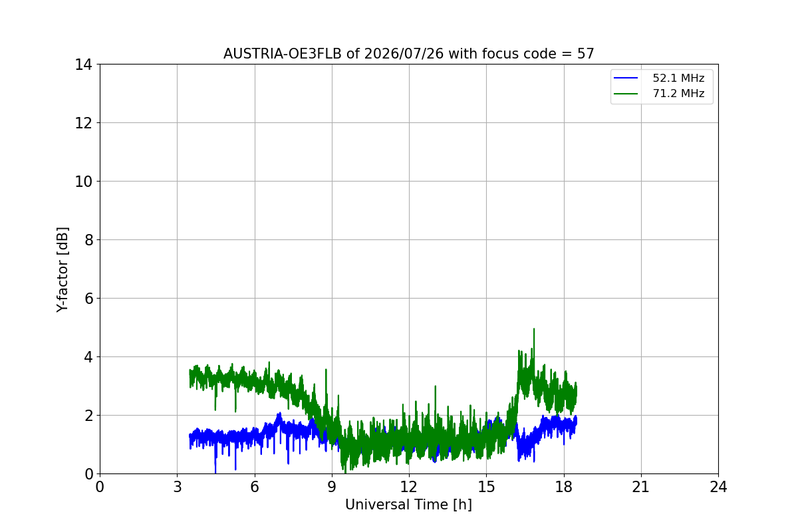
Task: Click the x-axis tick label 24
Action: coord(718,487)
